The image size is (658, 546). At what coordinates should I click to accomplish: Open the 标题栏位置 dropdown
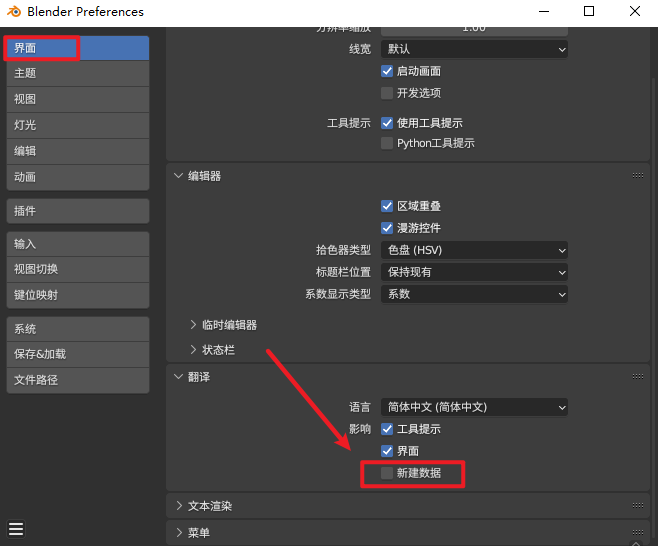tap(473, 272)
